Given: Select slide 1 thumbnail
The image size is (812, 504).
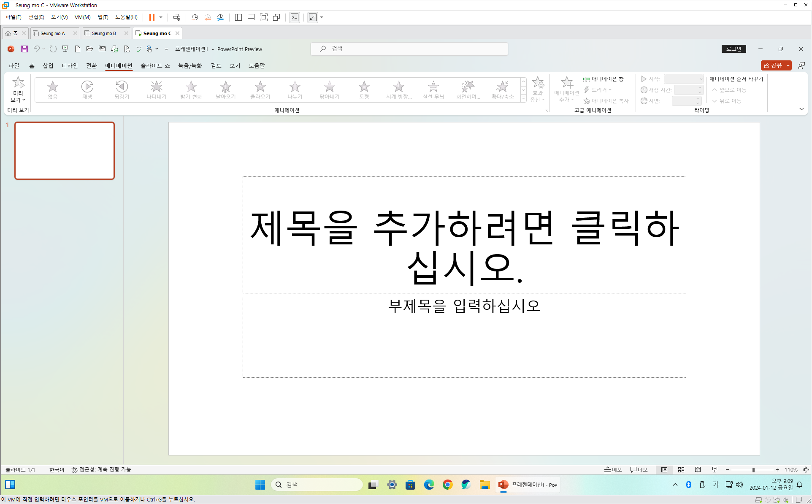Looking at the screenshot, I should point(65,151).
